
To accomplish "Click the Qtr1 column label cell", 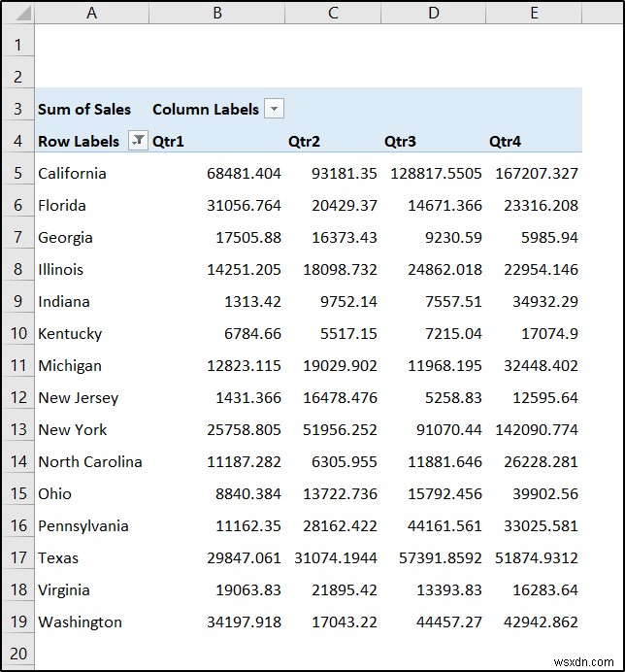I will pos(169,141).
